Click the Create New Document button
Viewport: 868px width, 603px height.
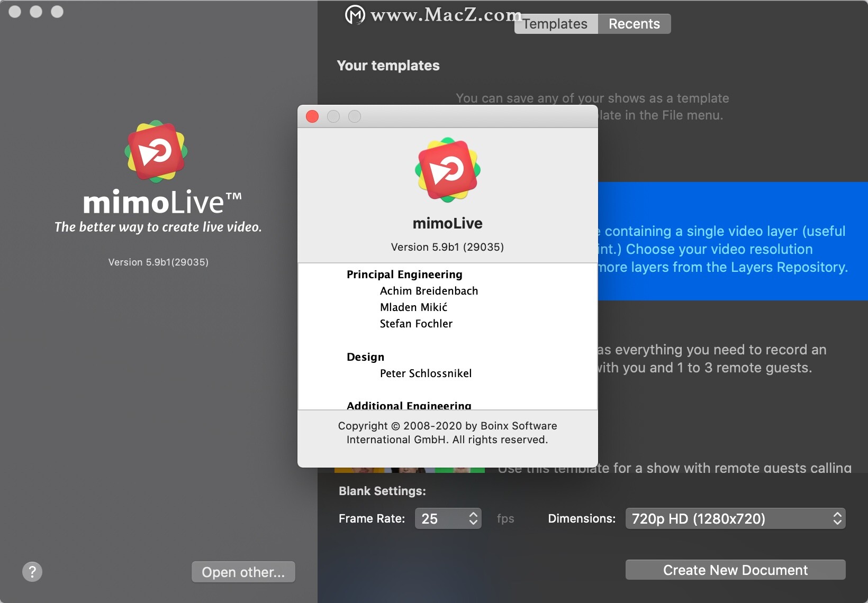tap(735, 570)
